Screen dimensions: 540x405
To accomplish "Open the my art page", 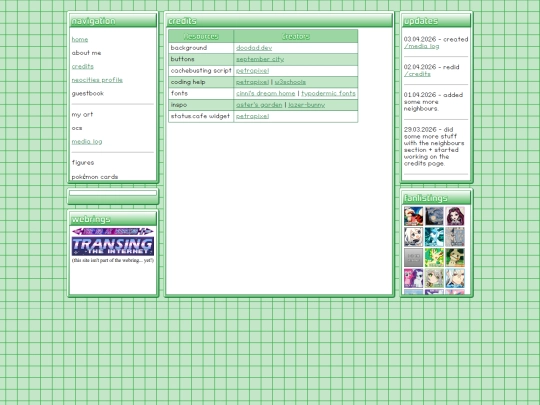I will point(82,114).
